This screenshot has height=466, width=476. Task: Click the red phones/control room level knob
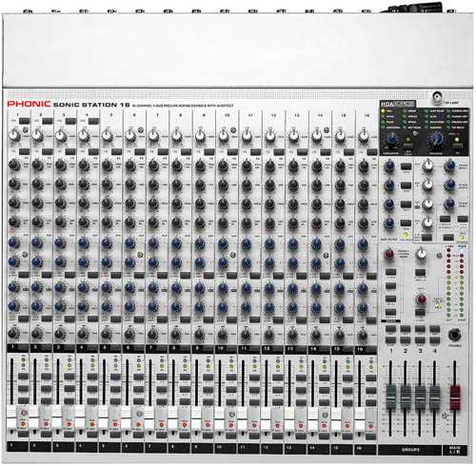click(x=389, y=254)
